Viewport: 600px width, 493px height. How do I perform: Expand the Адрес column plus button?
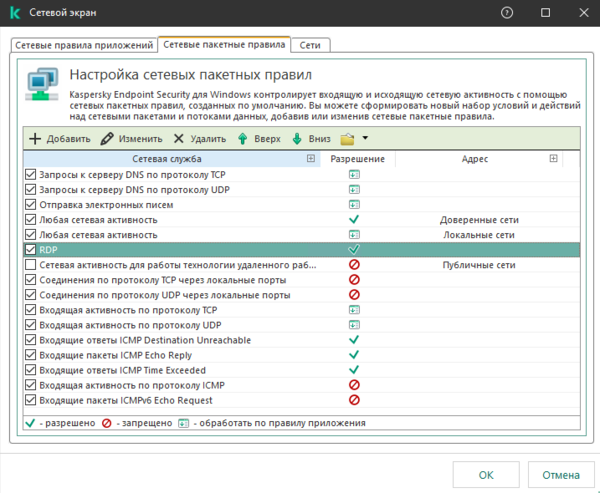point(553,159)
